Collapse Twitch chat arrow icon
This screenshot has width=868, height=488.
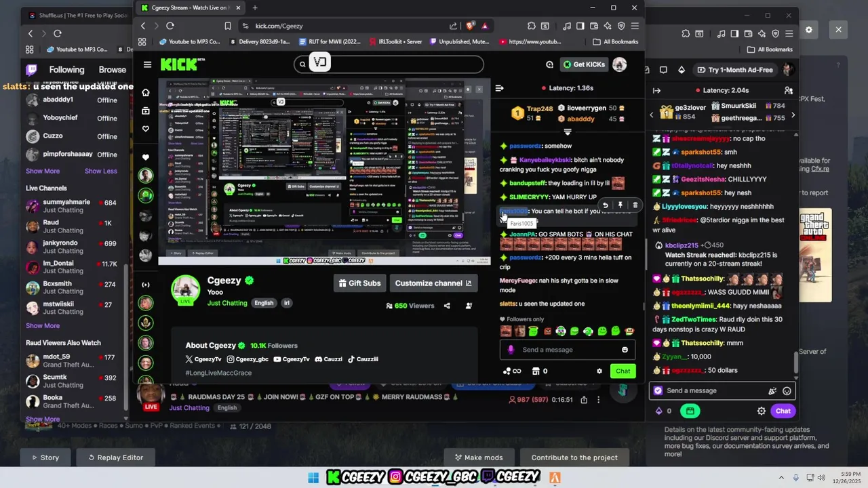656,90
